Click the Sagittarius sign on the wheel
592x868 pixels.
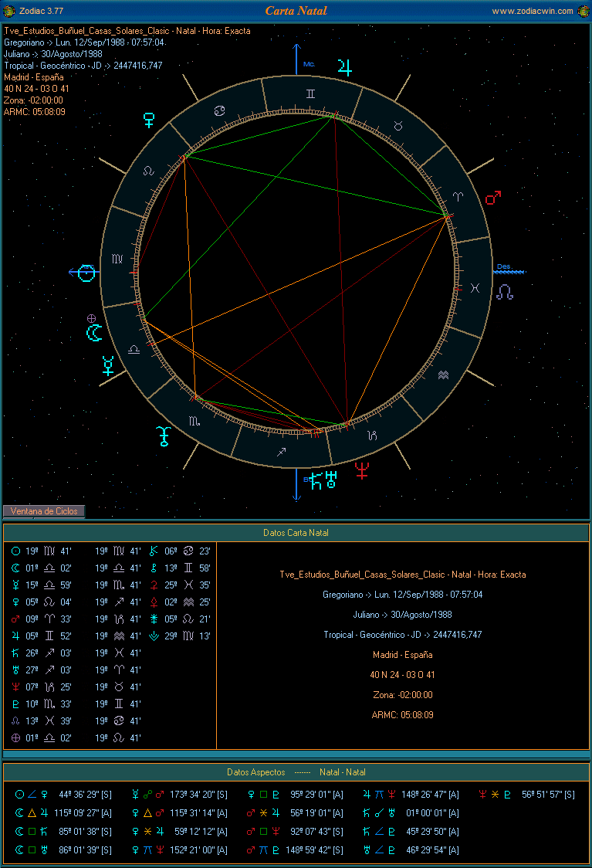pyautogui.click(x=281, y=453)
